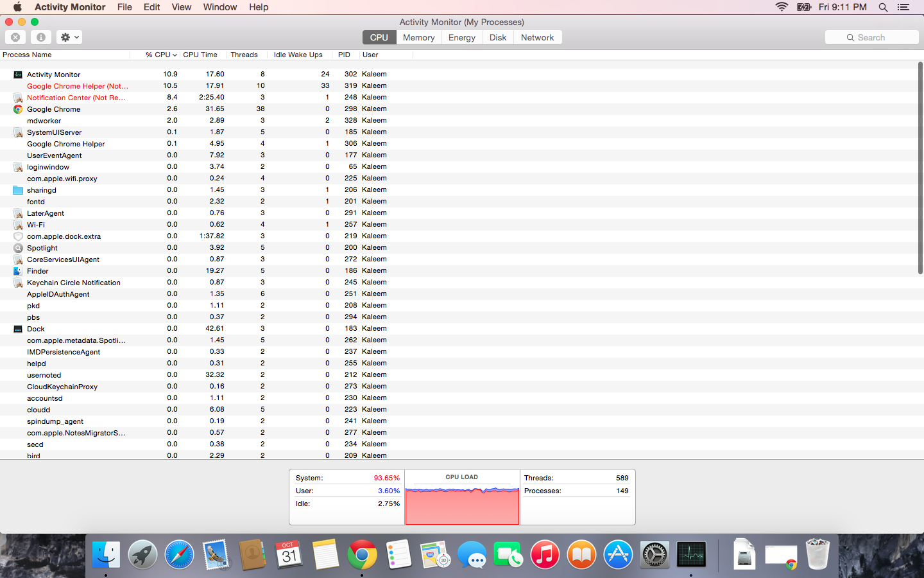Screen dimensions: 924x578
Task: Click the inspect process info (i) button
Action: coord(40,37)
